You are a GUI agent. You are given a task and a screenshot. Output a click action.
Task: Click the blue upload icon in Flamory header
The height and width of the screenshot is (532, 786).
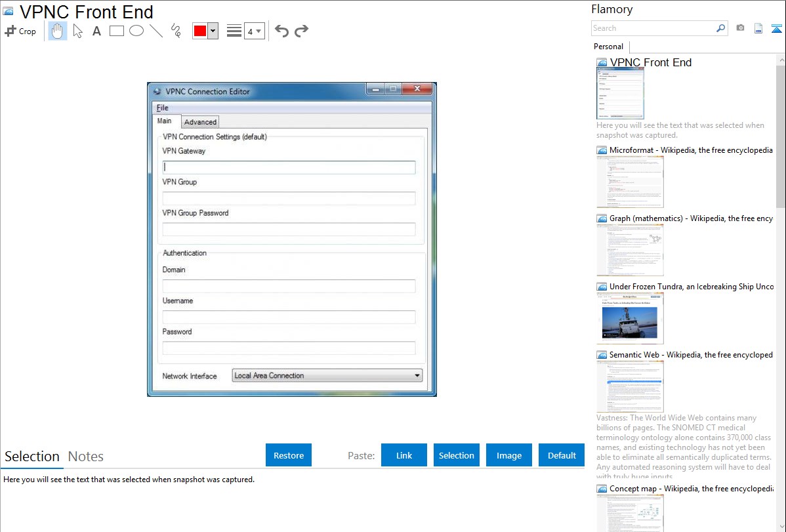click(x=776, y=28)
